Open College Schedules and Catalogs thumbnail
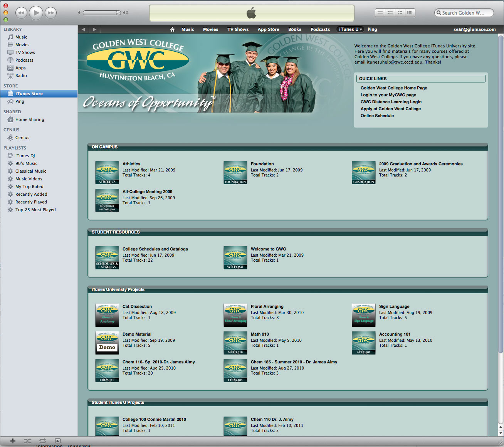This screenshot has width=504, height=447. (107, 258)
